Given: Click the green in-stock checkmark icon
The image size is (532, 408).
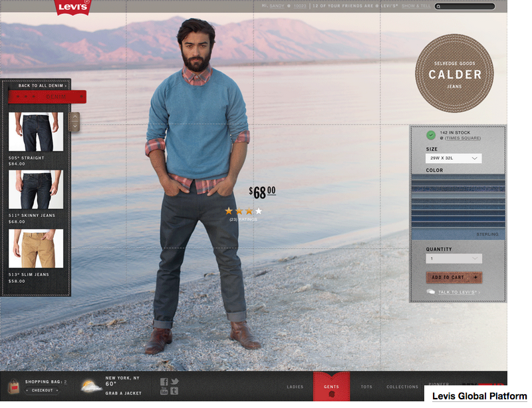Looking at the screenshot, I should tap(431, 135).
